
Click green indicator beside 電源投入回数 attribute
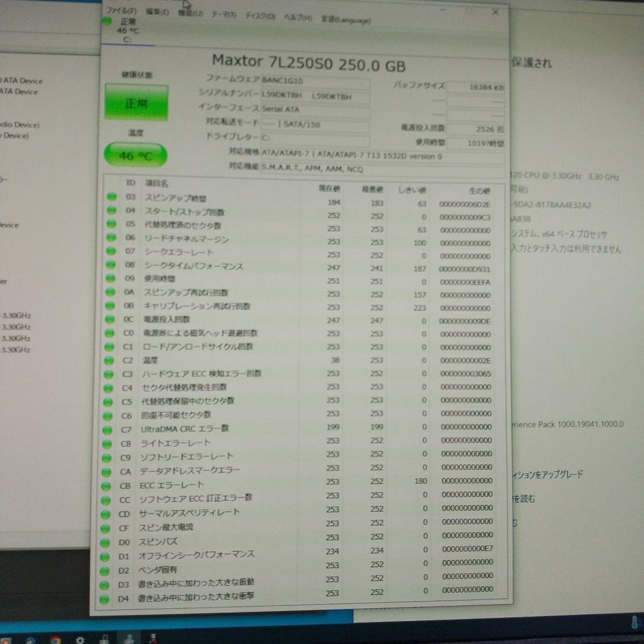pos(110,320)
